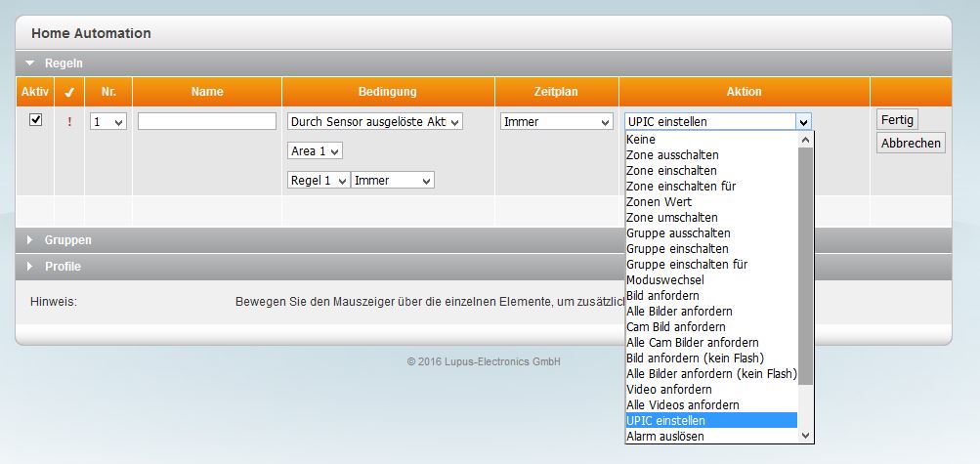Open the Area 1 dropdown
The height and width of the screenshot is (464, 980).
[315, 151]
